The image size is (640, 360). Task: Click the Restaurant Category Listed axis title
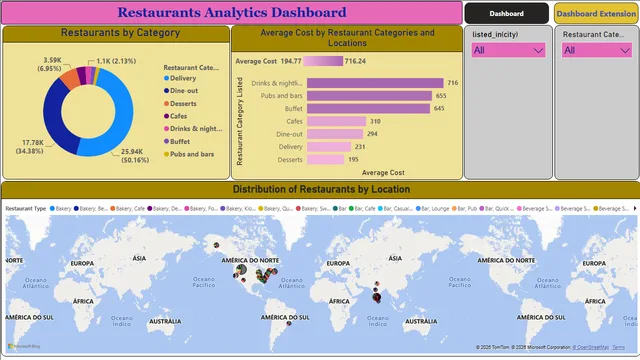tap(240, 121)
